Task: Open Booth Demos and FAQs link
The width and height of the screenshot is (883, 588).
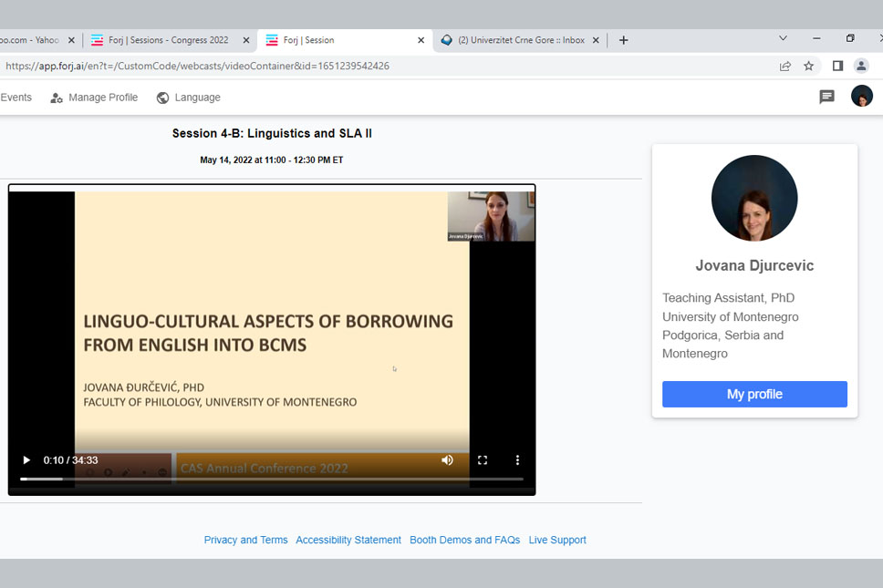Action: (x=464, y=540)
